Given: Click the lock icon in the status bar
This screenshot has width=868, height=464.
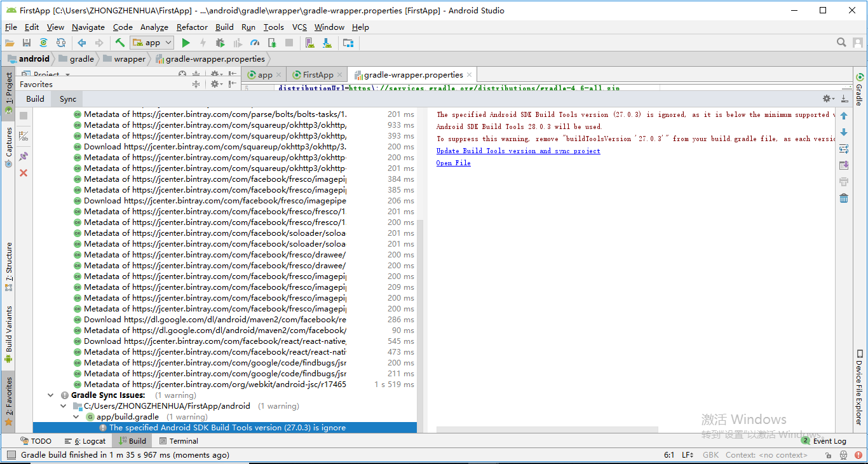Looking at the screenshot, I should 828,455.
